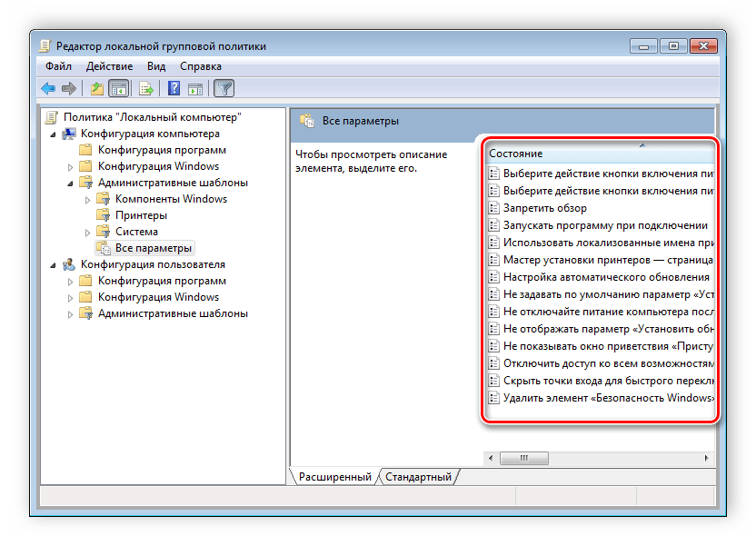Viewport: 756px width, 546px height.
Task: Expand user Административные шаблоны node
Action: point(70,314)
